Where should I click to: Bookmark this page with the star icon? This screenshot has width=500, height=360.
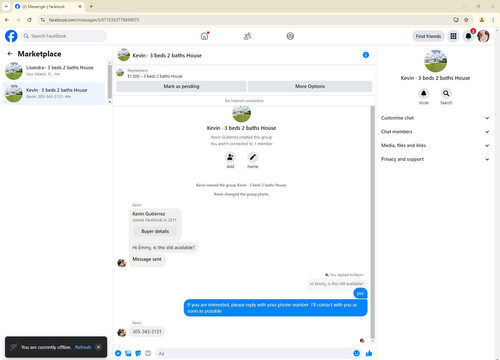[x=466, y=20]
